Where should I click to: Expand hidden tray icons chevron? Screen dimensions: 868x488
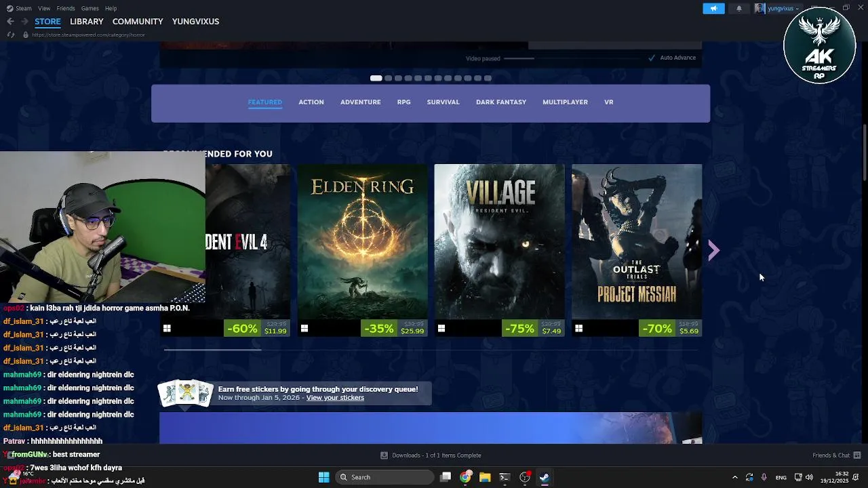click(x=734, y=477)
